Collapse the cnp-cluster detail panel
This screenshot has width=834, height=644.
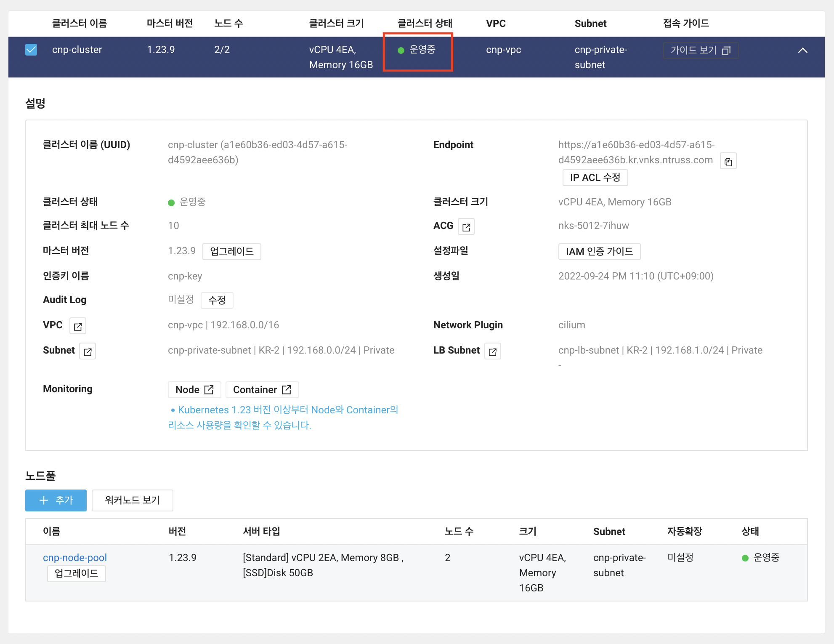[x=802, y=51]
